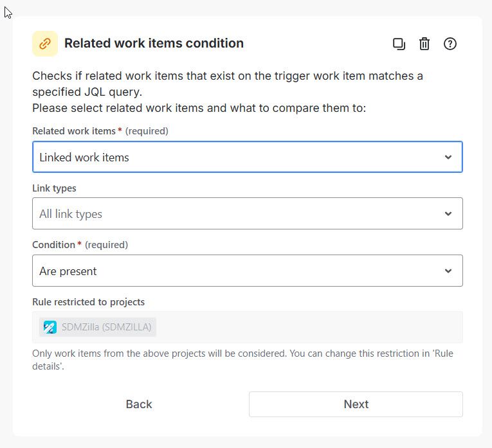Go Back to previous step
The width and height of the screenshot is (492, 448).
139,404
